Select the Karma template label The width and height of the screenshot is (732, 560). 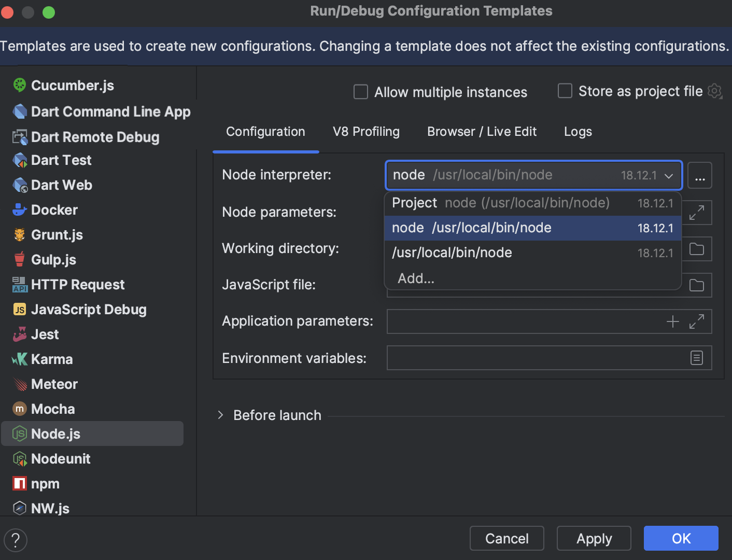click(52, 359)
